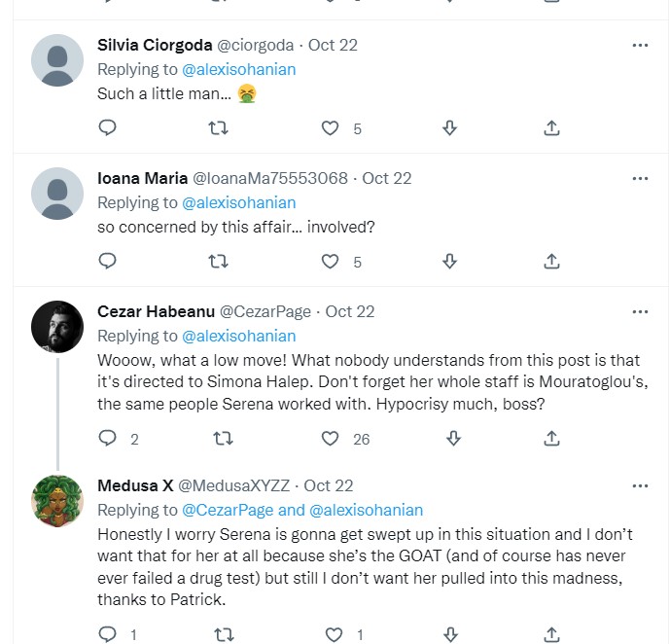The image size is (670, 644).
Task: Share Ioana Maria's tweet
Action: pyautogui.click(x=551, y=261)
